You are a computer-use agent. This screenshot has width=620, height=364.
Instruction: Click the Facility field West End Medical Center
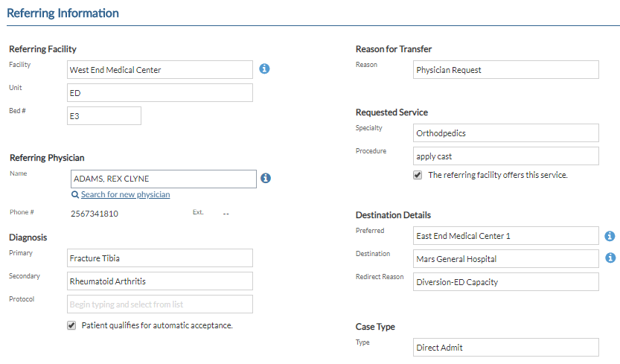click(x=160, y=70)
